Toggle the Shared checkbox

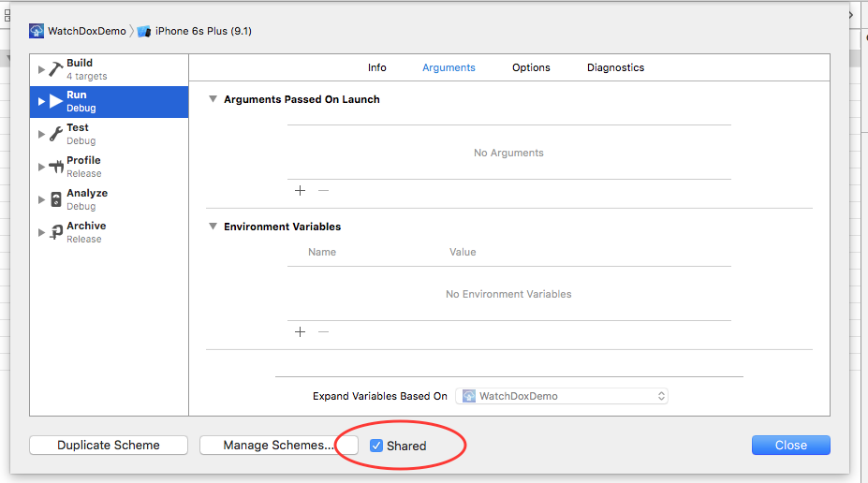point(376,446)
